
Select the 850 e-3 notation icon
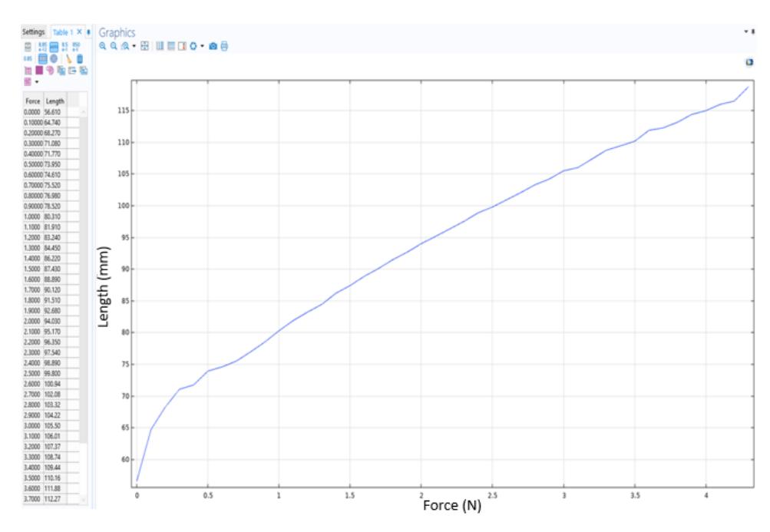pyautogui.click(x=76, y=47)
